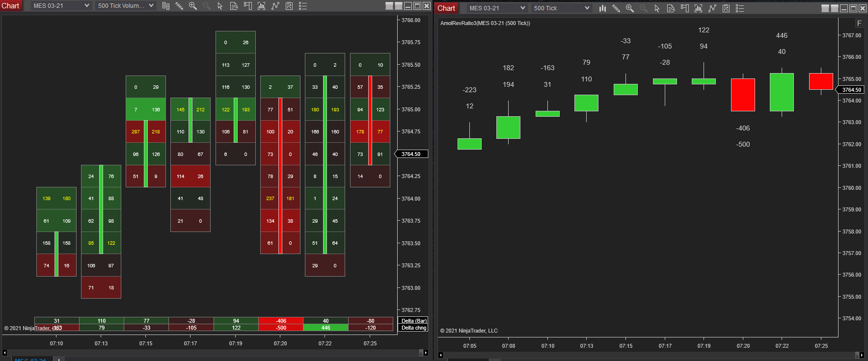The image size is (868, 361).
Task: Click the 3760.00 price label on right axis
Action: (852, 188)
